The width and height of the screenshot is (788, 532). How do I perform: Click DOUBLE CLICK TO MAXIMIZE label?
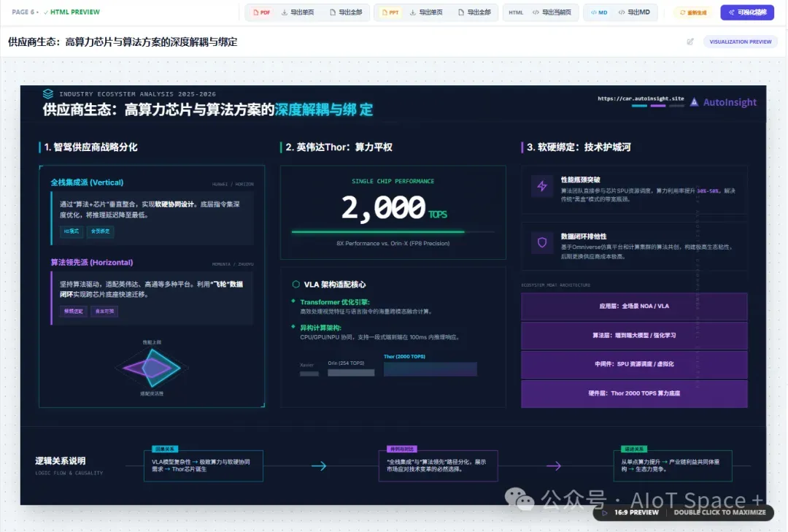(x=719, y=512)
